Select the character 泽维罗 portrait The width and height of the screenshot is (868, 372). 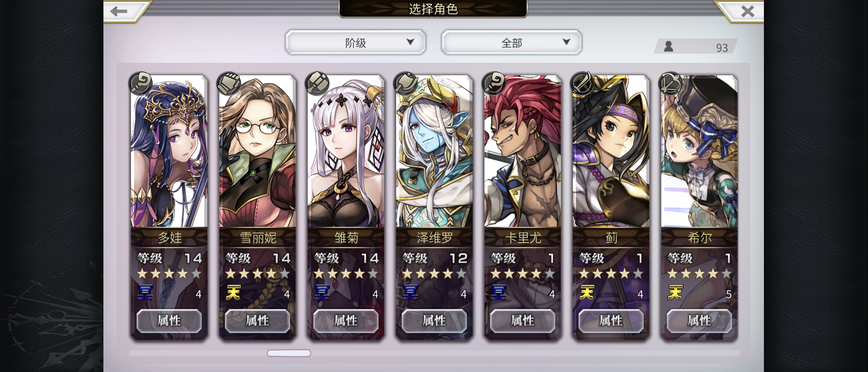(x=434, y=151)
